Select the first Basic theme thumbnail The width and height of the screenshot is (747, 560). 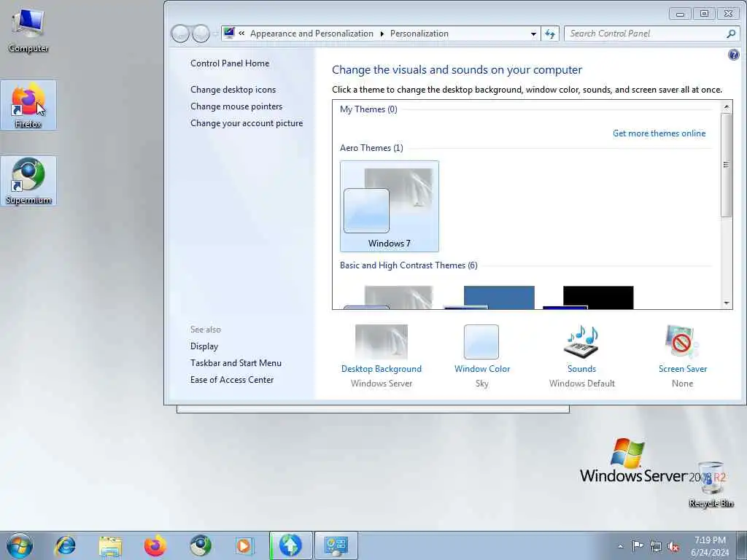390,297
